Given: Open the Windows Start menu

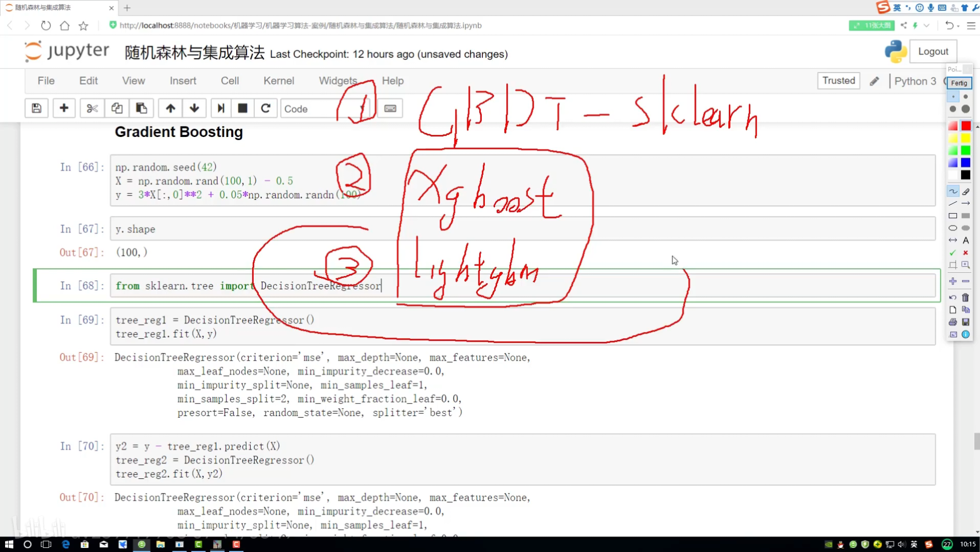Looking at the screenshot, I should point(9,544).
